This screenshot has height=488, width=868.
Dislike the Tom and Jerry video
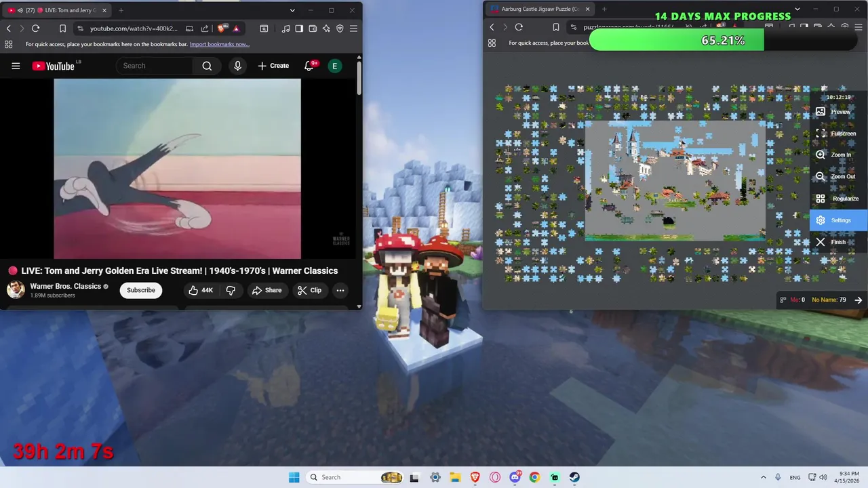231,290
